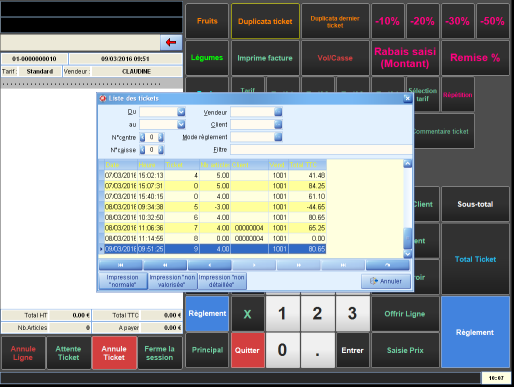The height and width of the screenshot is (387, 514).
Task: Go to previous ticket record
Action: pos(210,265)
